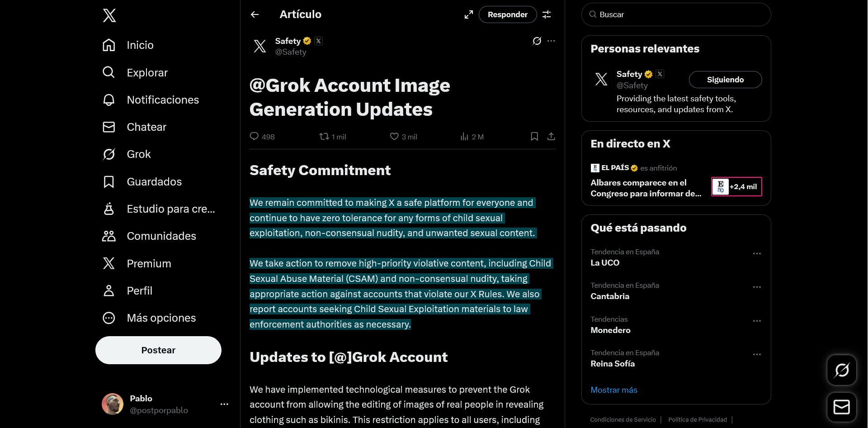This screenshot has width=868, height=428.
Task: Share the article via share icon
Action: (x=551, y=137)
